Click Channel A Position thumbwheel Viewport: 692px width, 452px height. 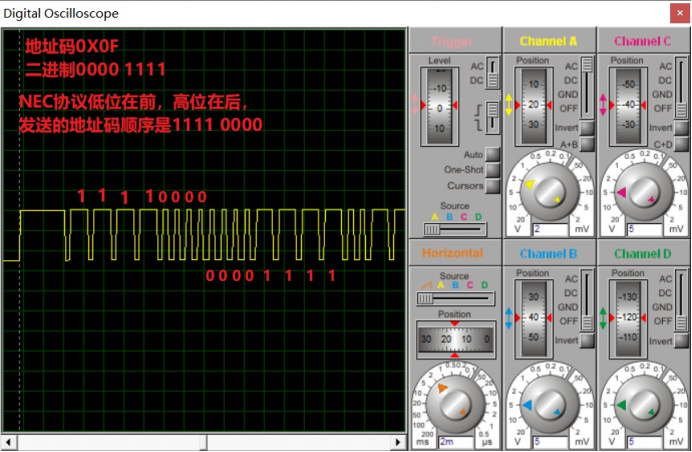(533, 106)
